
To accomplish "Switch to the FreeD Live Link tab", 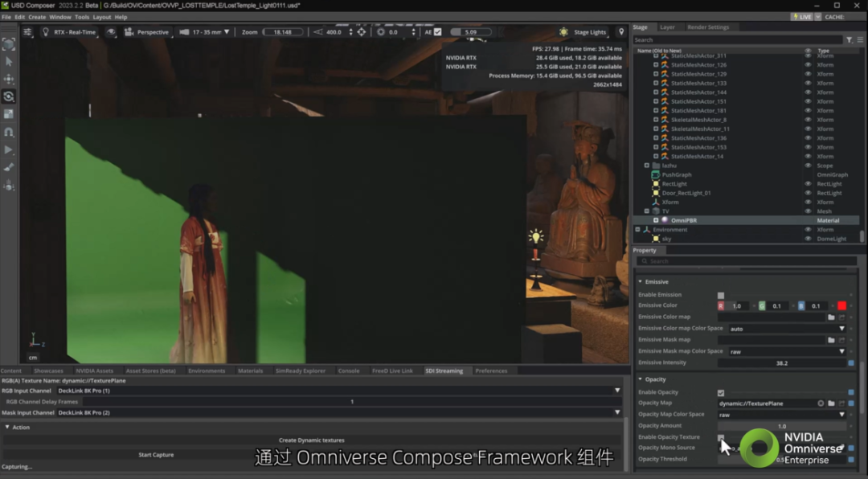I will tap(392, 371).
